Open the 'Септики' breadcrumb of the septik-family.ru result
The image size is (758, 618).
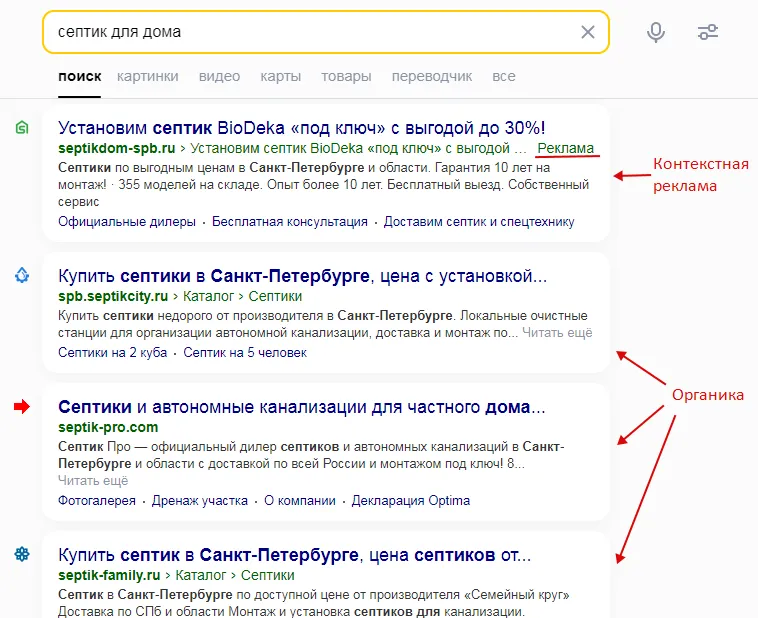click(x=268, y=575)
